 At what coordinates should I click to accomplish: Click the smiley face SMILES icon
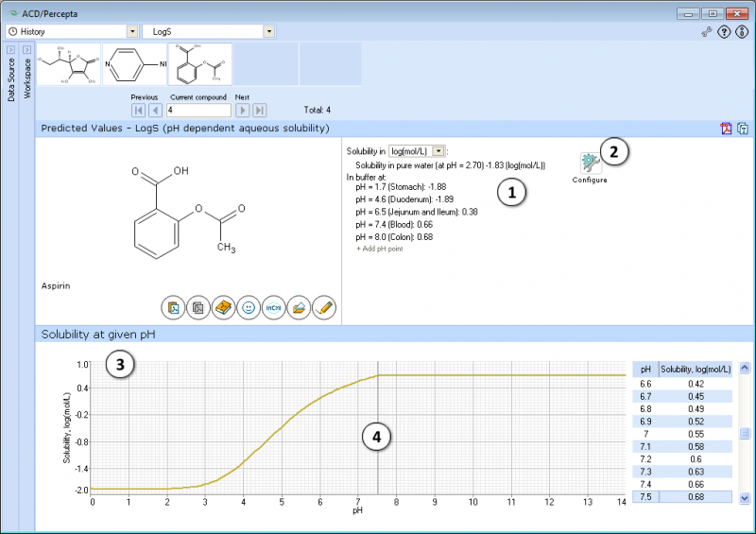click(249, 307)
